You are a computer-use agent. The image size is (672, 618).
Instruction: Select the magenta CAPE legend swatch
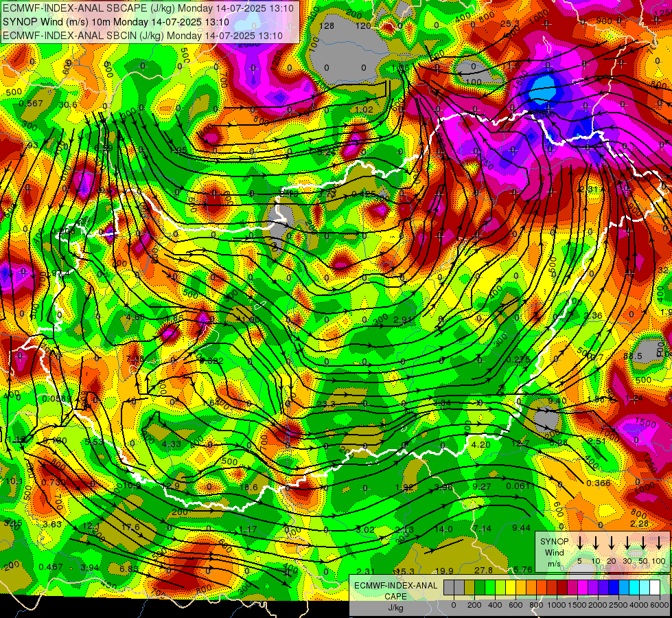click(x=583, y=587)
